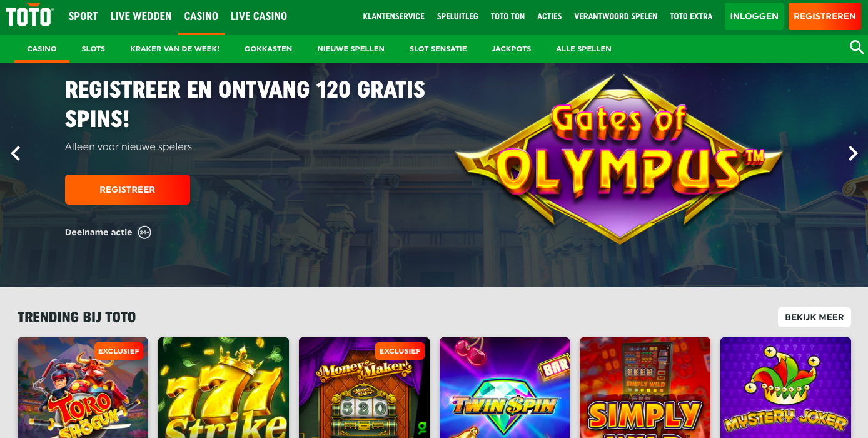Click the 24+ age badge icon

click(144, 232)
